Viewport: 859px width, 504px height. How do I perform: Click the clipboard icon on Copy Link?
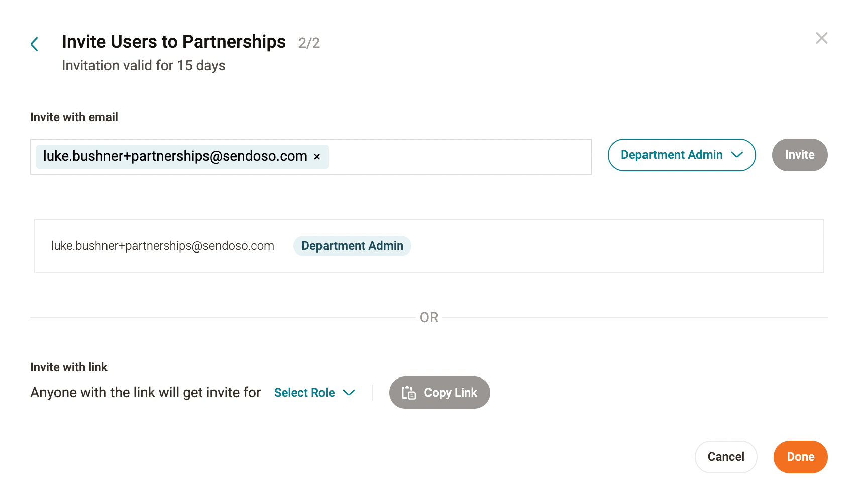[x=409, y=393]
